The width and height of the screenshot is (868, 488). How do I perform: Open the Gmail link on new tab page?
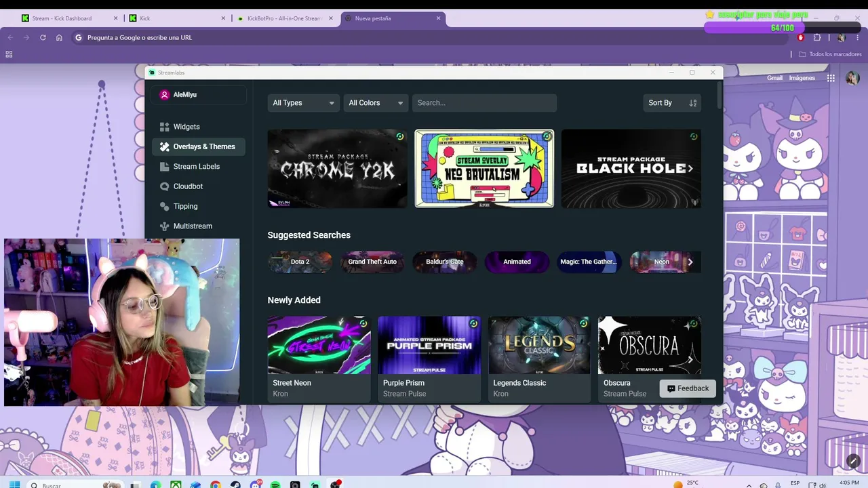click(x=775, y=78)
